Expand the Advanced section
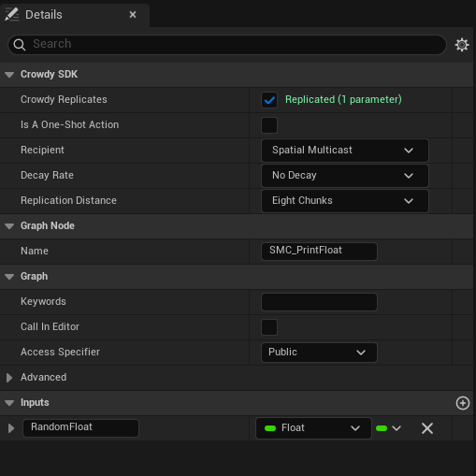476x476 pixels. coord(9,378)
